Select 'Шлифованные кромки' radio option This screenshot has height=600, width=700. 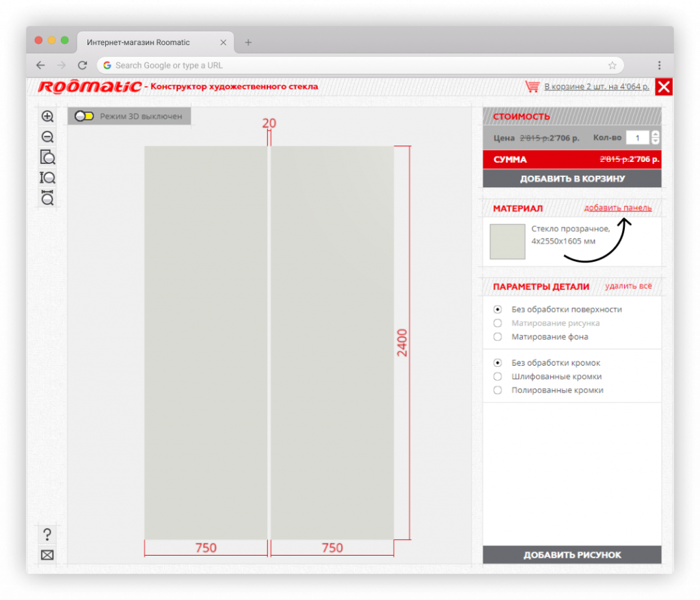[498, 377]
